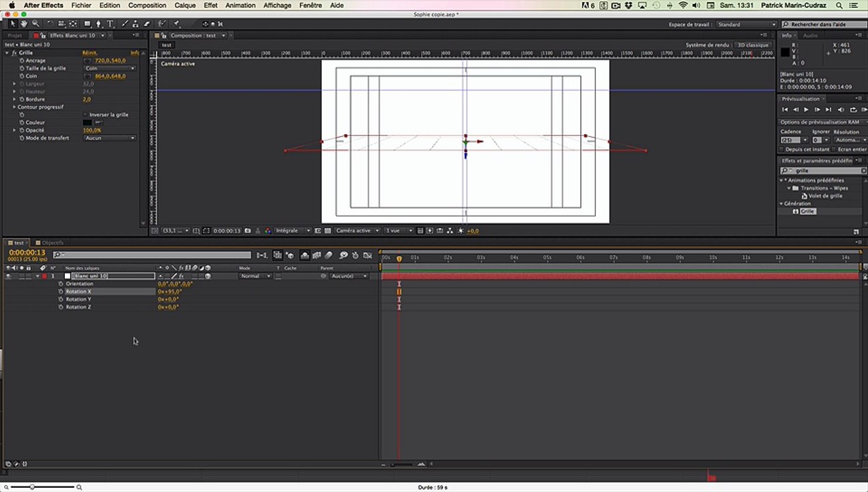Toggle 3D layer switch for Blanc uni 10
868x492 pixels.
[208, 276]
